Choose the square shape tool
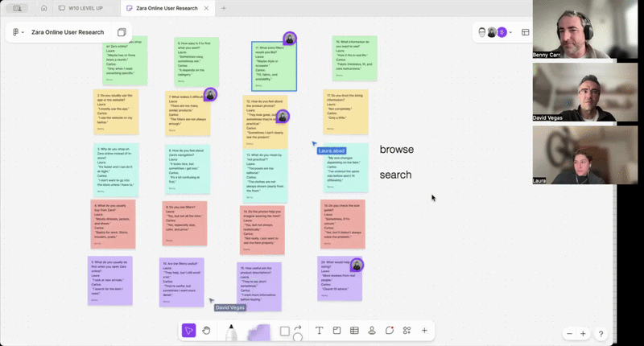The height and width of the screenshot is (346, 644). point(284,330)
